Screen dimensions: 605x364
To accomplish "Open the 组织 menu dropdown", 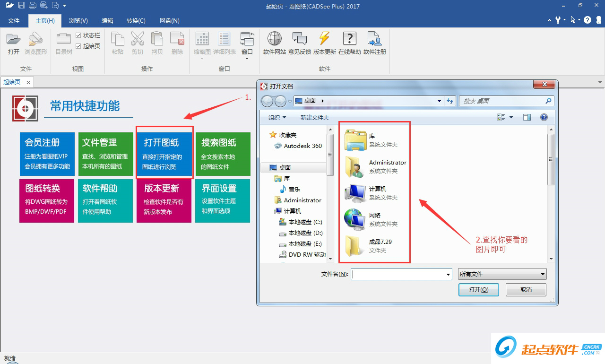I will pos(277,117).
